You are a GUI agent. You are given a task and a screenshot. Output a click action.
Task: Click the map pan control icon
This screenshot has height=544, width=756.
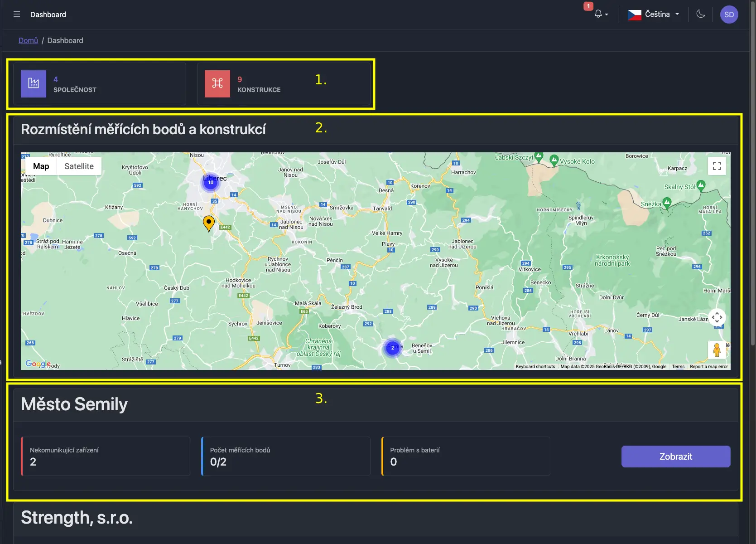[717, 317]
